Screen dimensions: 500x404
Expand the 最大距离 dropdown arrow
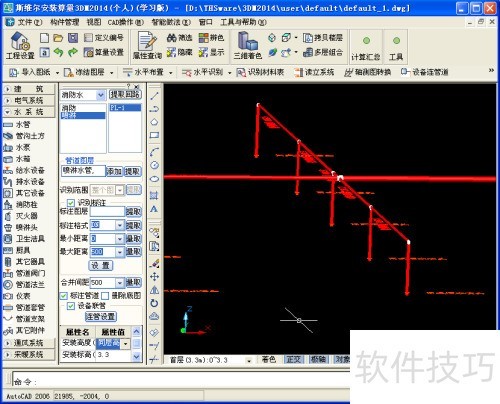tap(120, 252)
